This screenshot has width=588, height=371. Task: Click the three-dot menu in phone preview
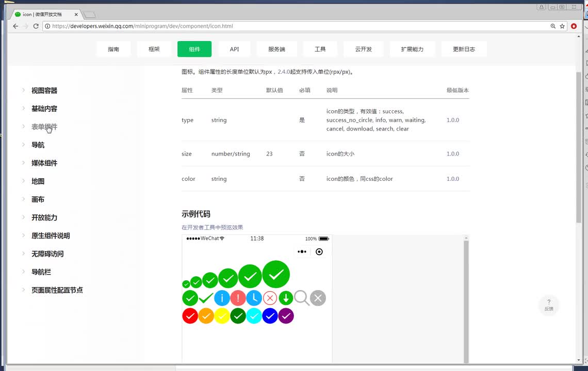[x=302, y=252]
